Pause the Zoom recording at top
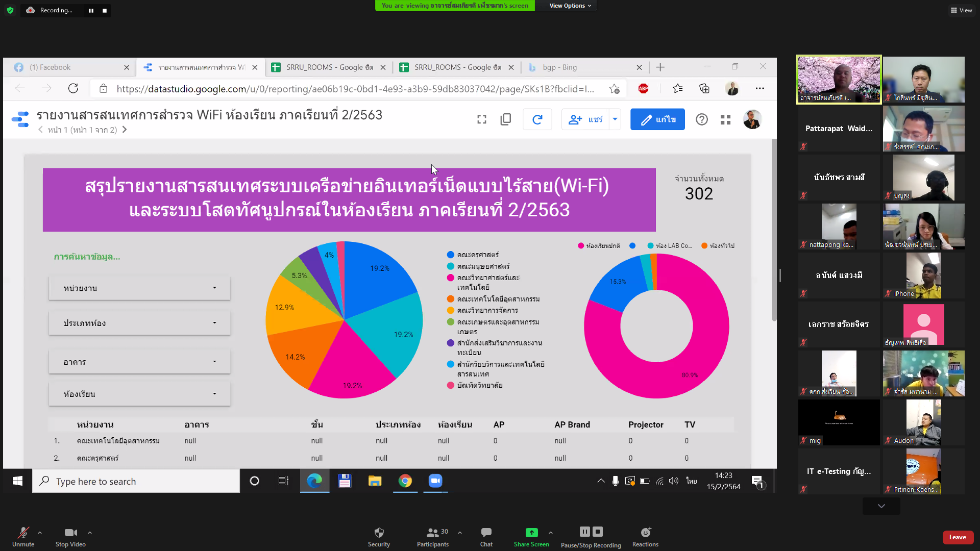 click(91, 10)
